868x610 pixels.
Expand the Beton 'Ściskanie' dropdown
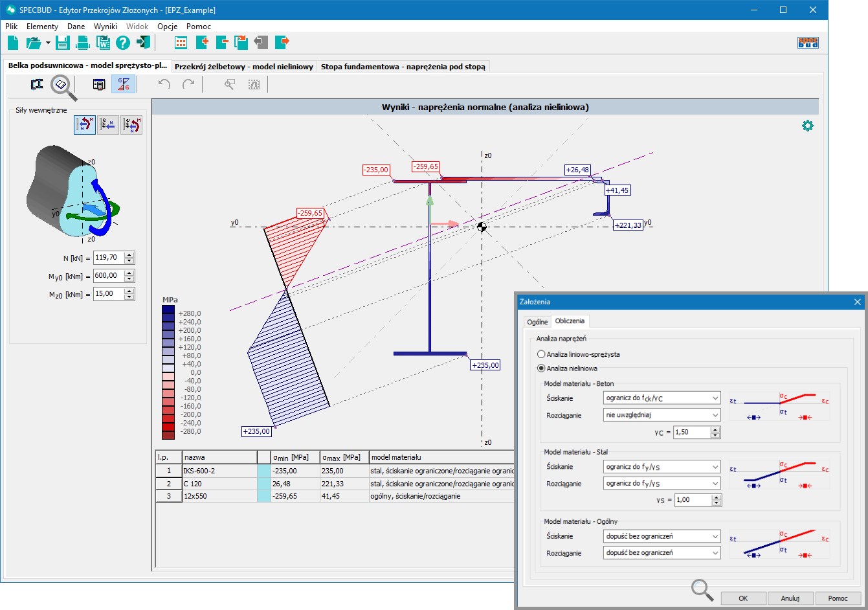coord(662,398)
